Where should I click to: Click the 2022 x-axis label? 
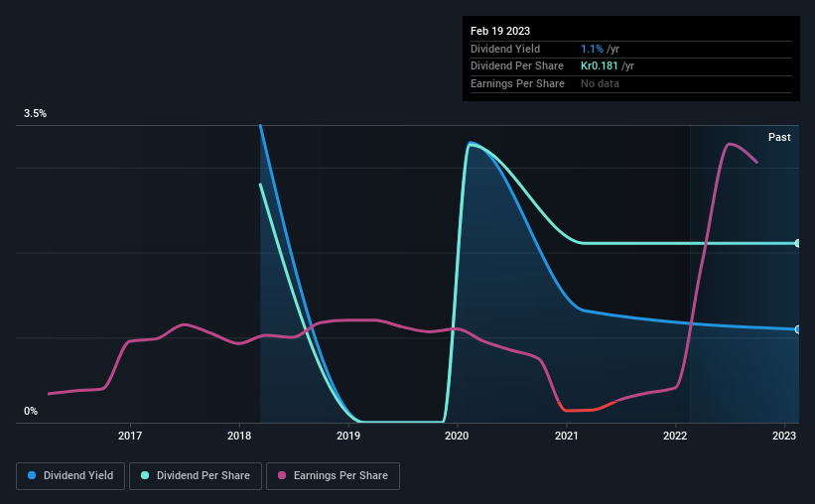(675, 436)
